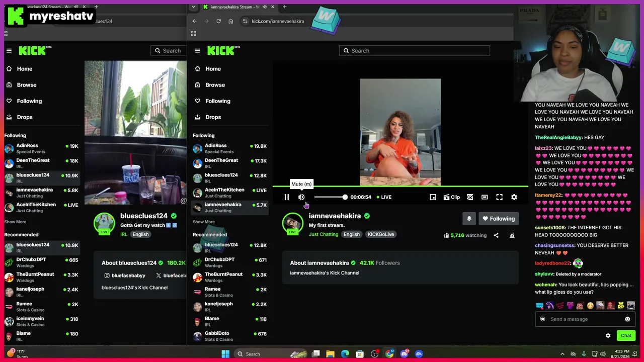Viewport: 644px width, 362px height.
Task: Open the player settings gear
Action: click(514, 197)
